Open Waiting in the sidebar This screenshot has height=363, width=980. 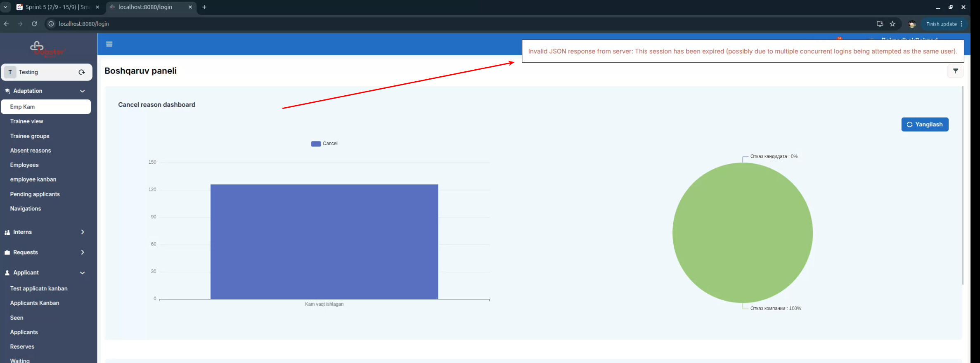coord(20,361)
